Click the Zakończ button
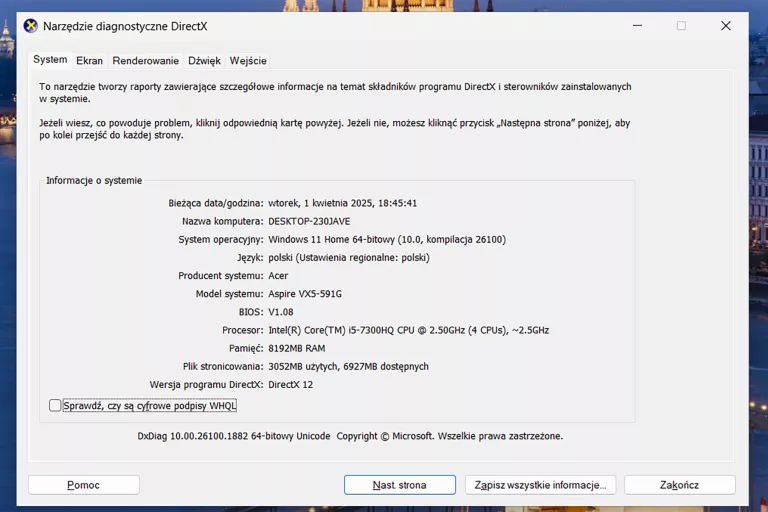The image size is (768, 512). [x=679, y=485]
